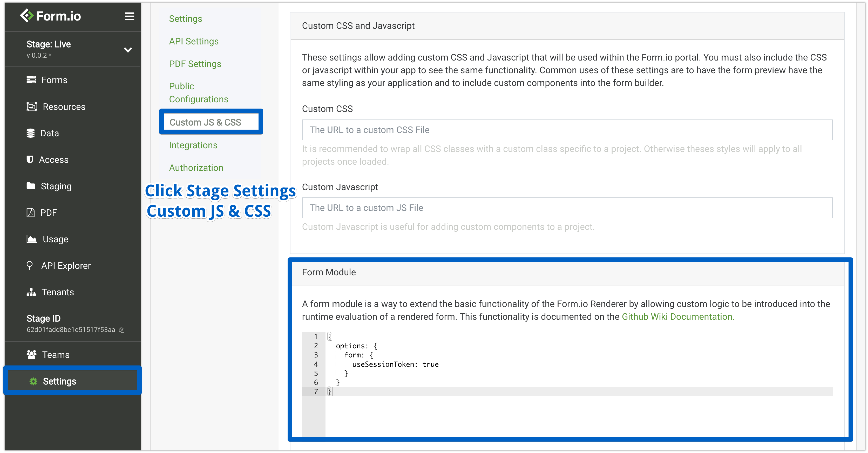
Task: Click the Settings gear icon
Action: [x=33, y=381]
